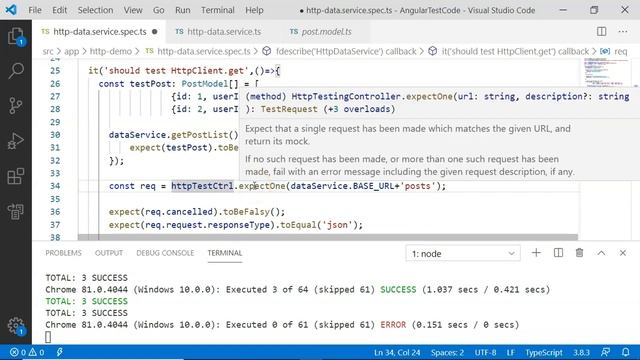Click unsaved dot on http-data.service.spec.ts tab
The height and width of the screenshot is (360, 640).
tap(155, 31)
